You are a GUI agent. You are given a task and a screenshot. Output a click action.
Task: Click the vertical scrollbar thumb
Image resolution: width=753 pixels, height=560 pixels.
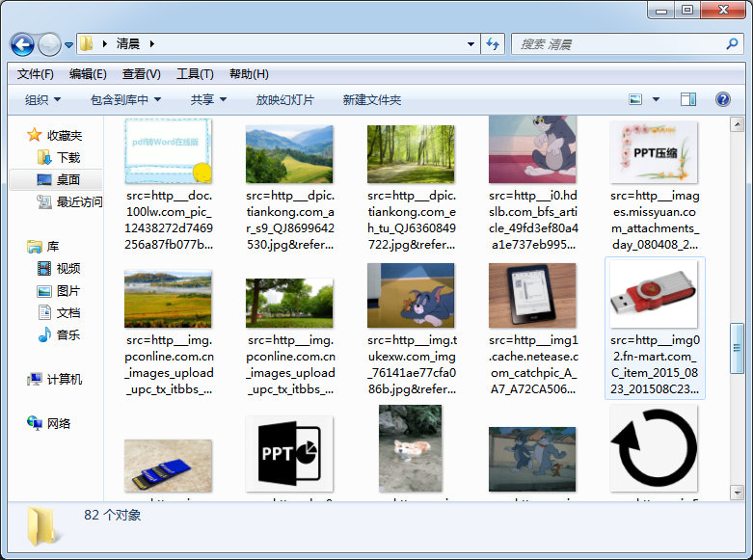(737, 348)
